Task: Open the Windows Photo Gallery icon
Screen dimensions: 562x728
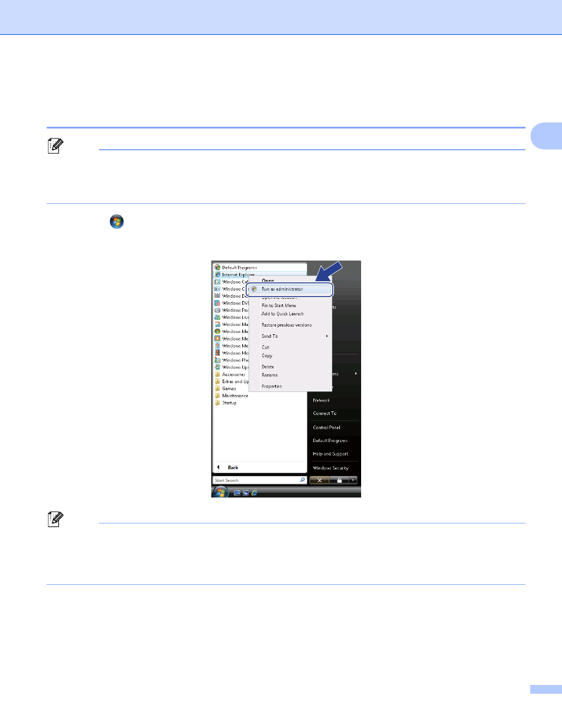Action: pos(217,360)
